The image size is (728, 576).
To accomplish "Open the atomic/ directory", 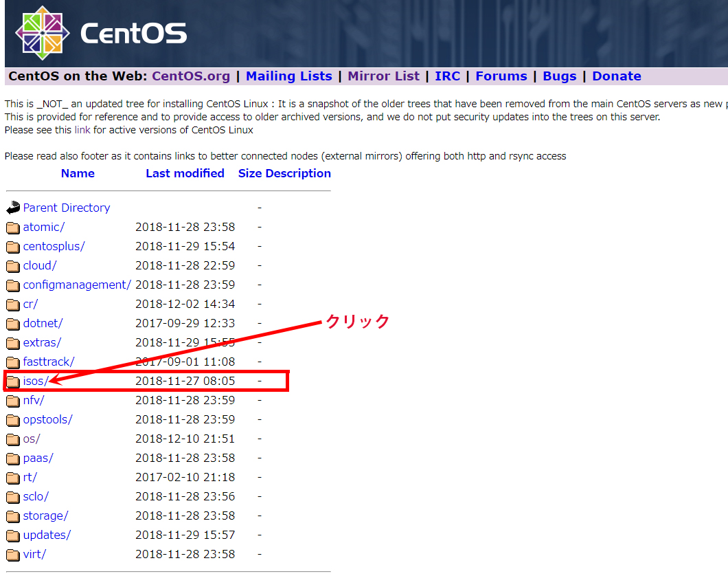I will click(x=44, y=227).
